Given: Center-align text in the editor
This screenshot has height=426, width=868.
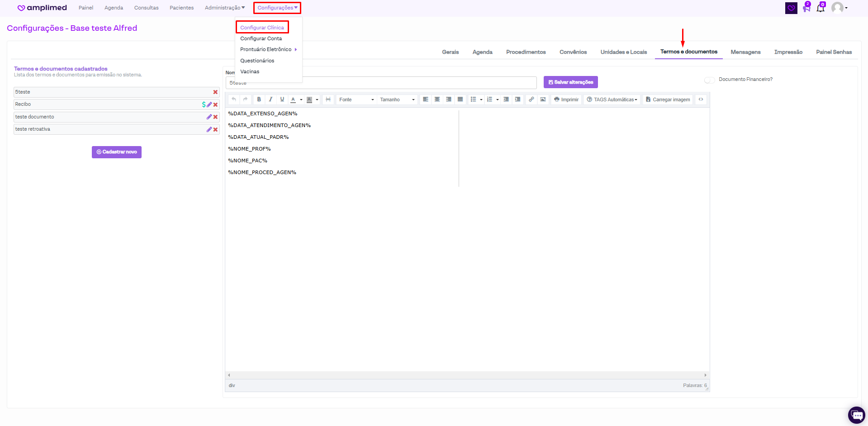Looking at the screenshot, I should pyautogui.click(x=437, y=99).
